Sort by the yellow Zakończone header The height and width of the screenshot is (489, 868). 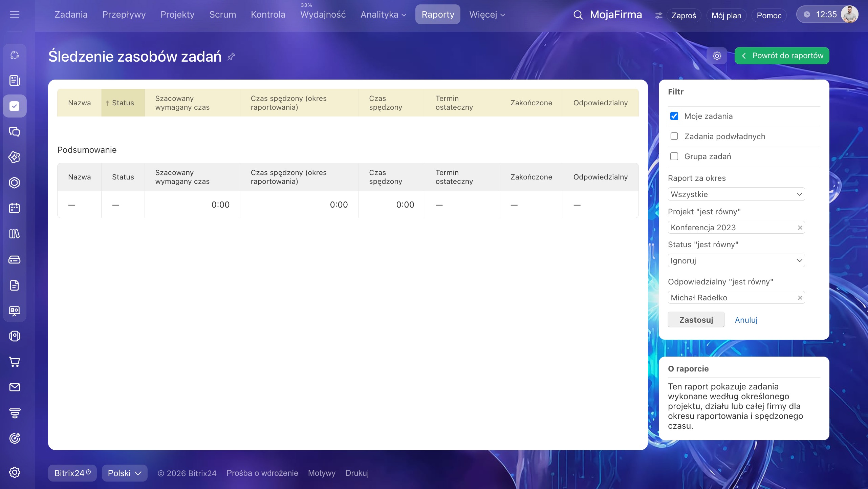531,103
